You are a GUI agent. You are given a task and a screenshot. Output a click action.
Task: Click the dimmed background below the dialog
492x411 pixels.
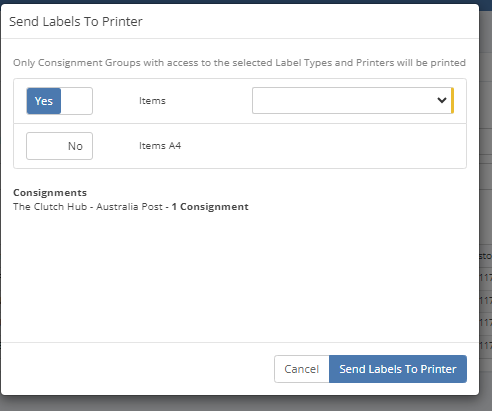coord(246,404)
